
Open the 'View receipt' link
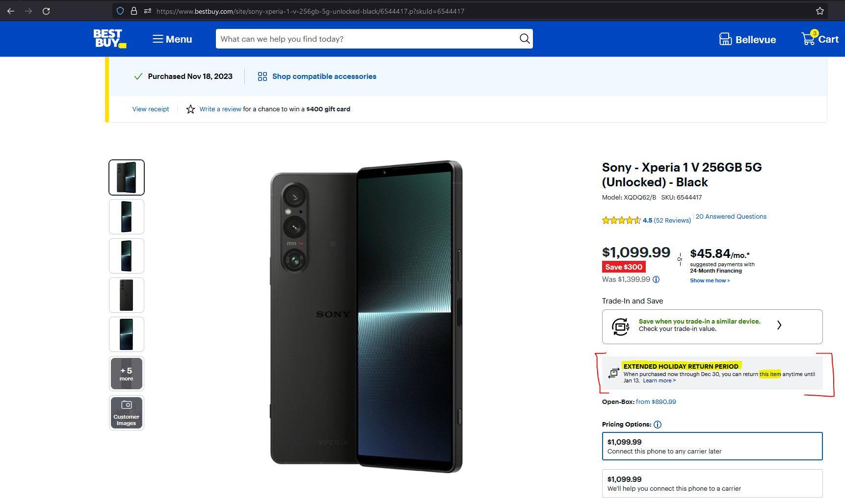pos(150,109)
